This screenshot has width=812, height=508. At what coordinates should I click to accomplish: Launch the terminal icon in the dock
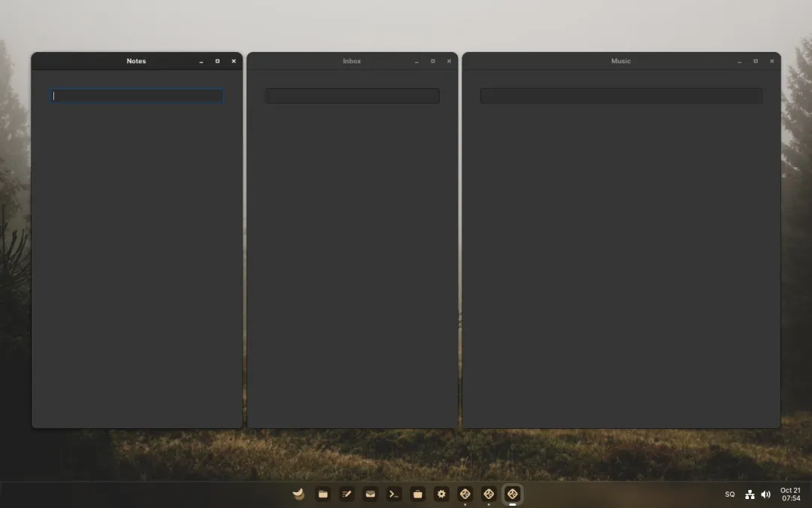394,494
